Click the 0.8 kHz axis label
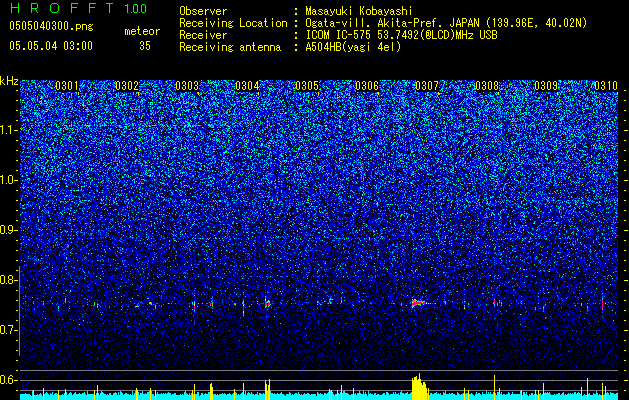This screenshot has width=629, height=400. pyautogui.click(x=8, y=280)
